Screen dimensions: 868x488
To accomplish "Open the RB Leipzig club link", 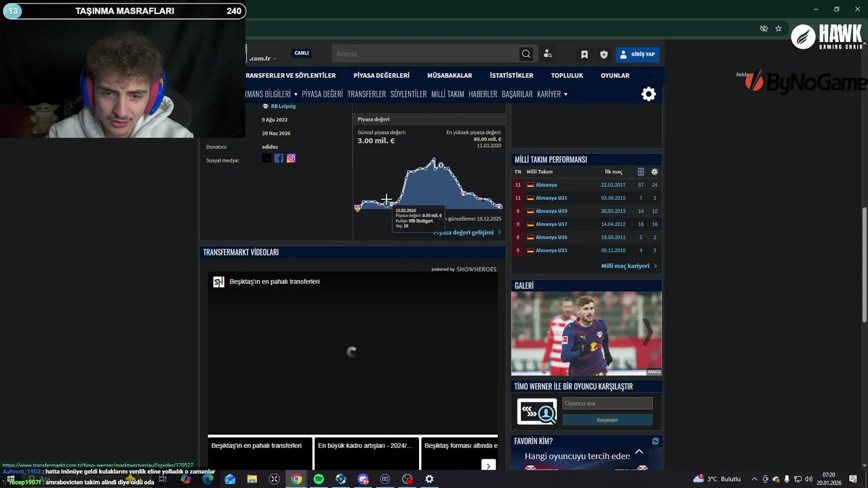I will pos(283,106).
